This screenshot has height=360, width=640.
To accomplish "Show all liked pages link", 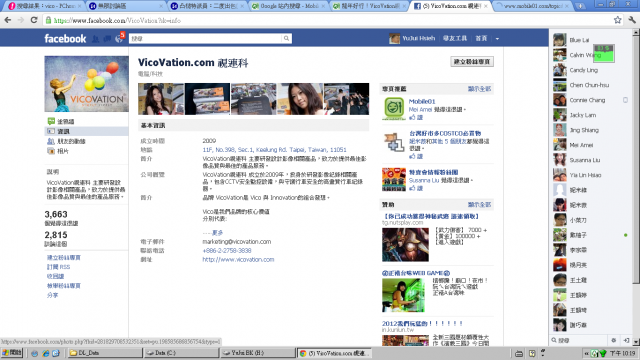I will (479, 89).
